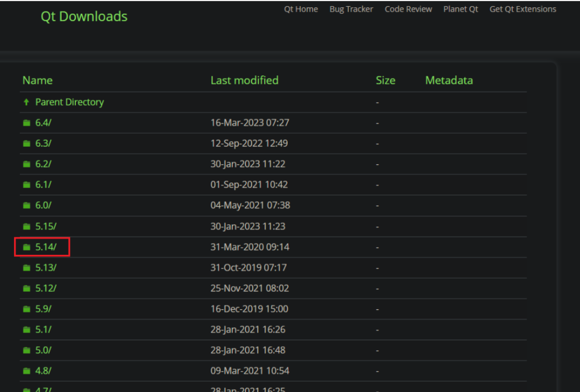Sort by Name column header
Viewport: 580px width, 392px height.
[x=37, y=80]
